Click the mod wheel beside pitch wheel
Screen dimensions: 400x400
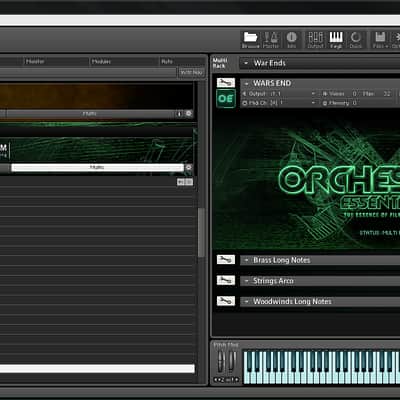[232, 362]
